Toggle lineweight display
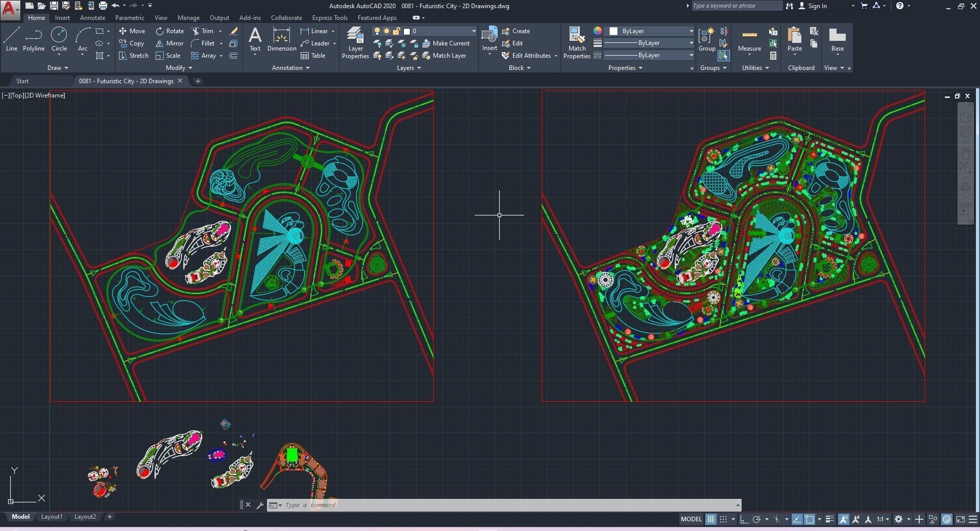The image size is (980, 531). (x=830, y=519)
